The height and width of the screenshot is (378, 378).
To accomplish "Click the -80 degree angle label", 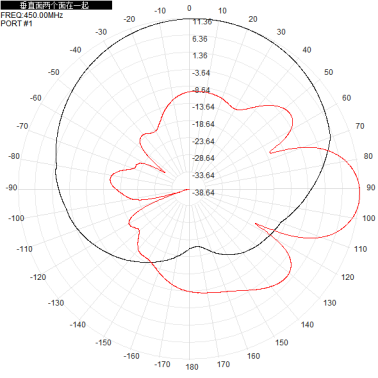I will (x=14, y=156).
